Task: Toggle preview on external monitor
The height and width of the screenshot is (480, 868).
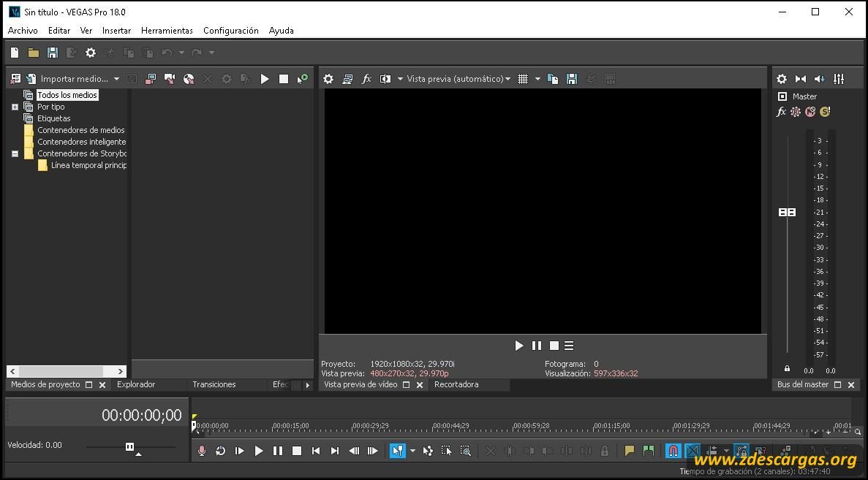Action: pyautogui.click(x=347, y=79)
